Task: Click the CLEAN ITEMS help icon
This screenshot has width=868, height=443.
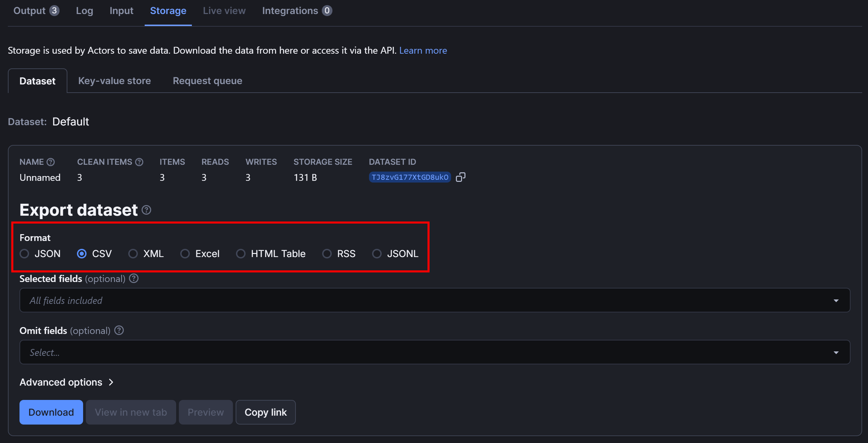Action: 140,162
